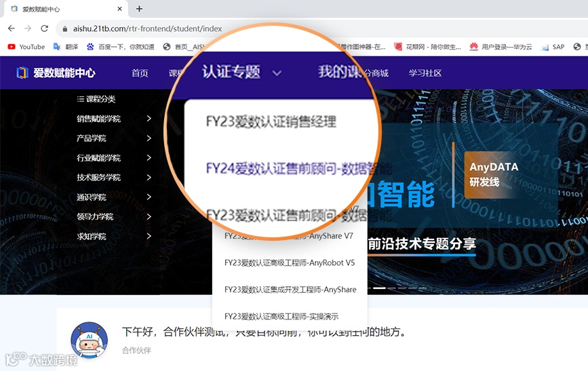The image size is (588, 371).
Task: Click the site security lock icon
Action: point(65,28)
